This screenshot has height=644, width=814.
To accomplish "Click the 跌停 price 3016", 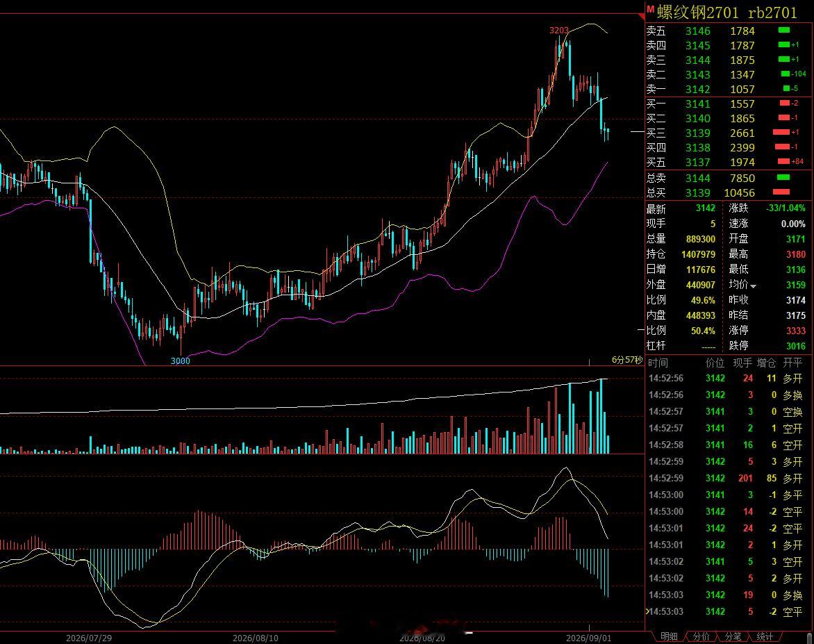I will (796, 347).
